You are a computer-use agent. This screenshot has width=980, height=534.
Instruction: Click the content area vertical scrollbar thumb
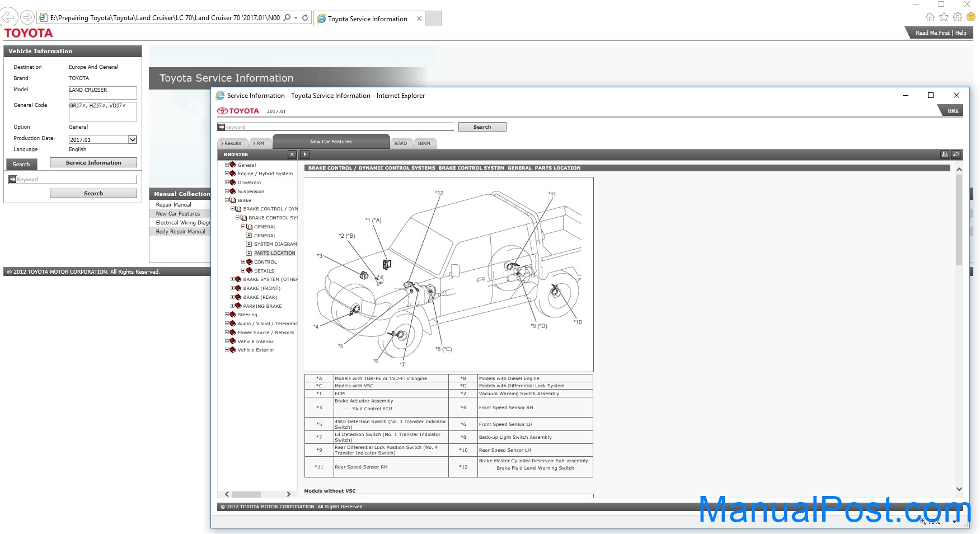pos(959,220)
